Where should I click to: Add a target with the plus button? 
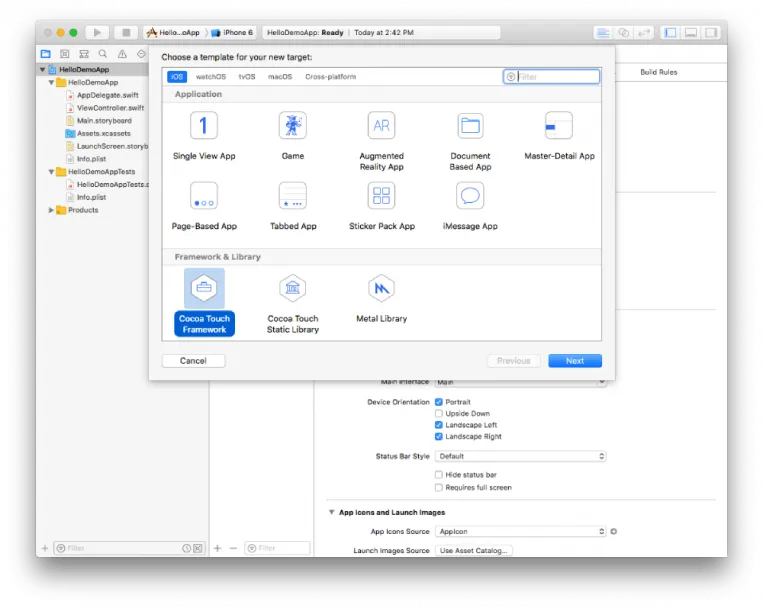click(x=218, y=549)
